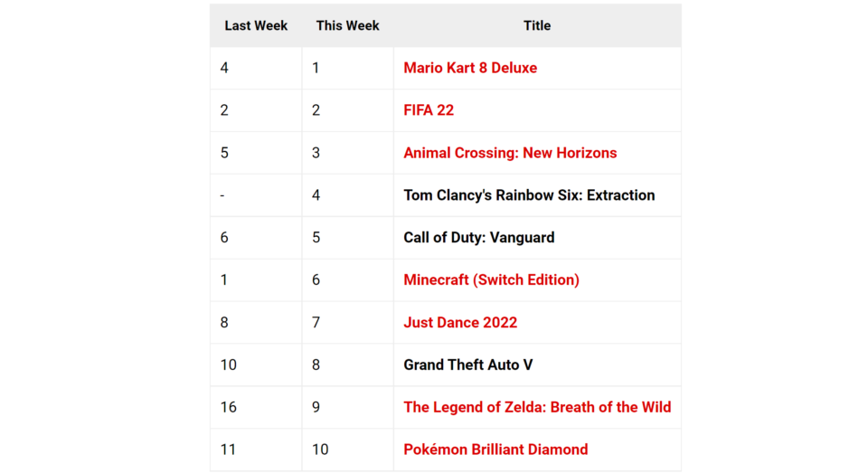
Task: Click this week rank 7 cell
Action: click(347, 322)
